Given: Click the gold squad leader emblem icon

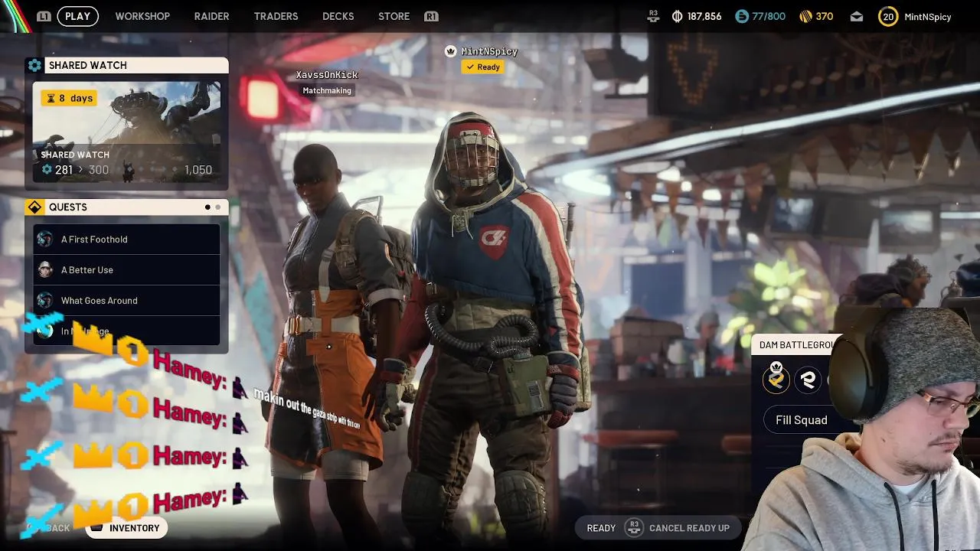Looking at the screenshot, I should click(x=776, y=379).
